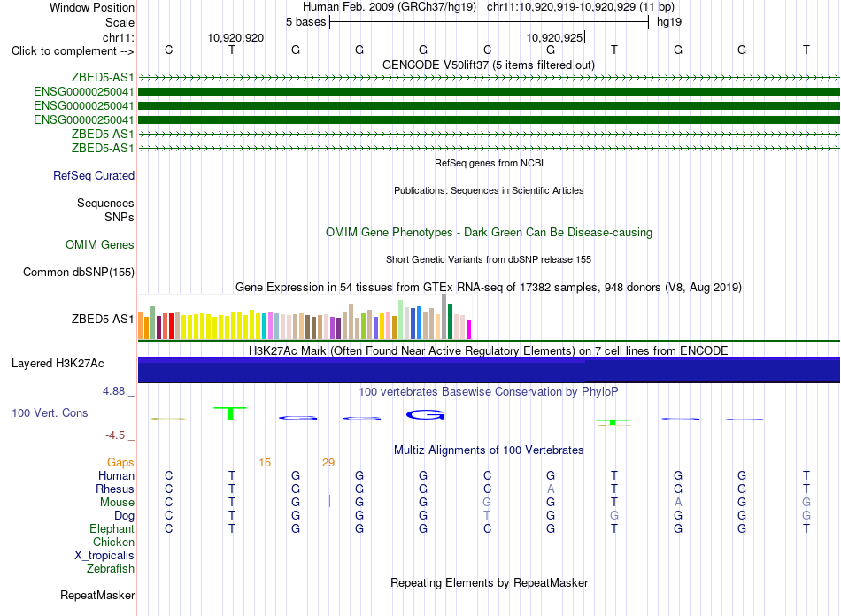Select the first ENSG00000250041 transcript bar

489,92
